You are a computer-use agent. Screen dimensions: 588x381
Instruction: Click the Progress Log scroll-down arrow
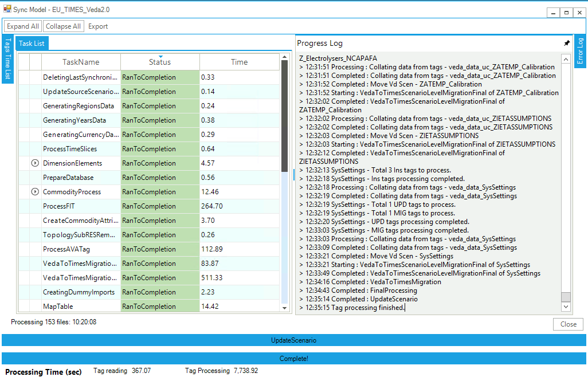point(566,307)
